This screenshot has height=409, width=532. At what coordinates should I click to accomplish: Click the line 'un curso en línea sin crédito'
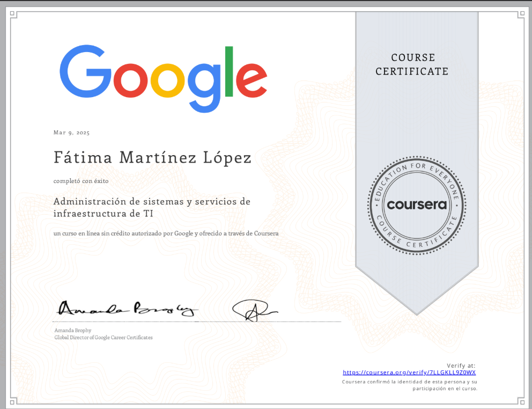(166, 233)
